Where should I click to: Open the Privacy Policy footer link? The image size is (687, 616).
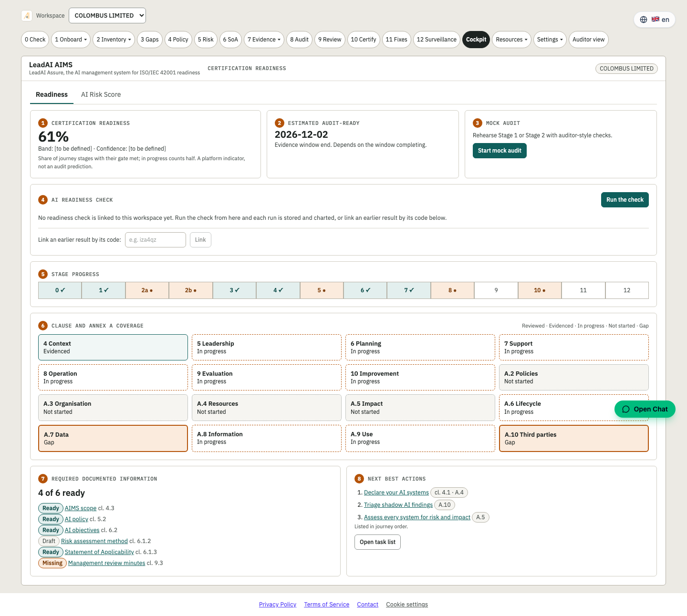pyautogui.click(x=278, y=605)
